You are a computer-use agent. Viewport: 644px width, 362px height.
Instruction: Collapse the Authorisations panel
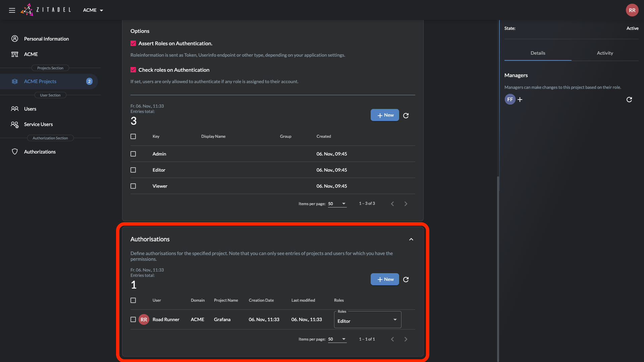pos(411,239)
